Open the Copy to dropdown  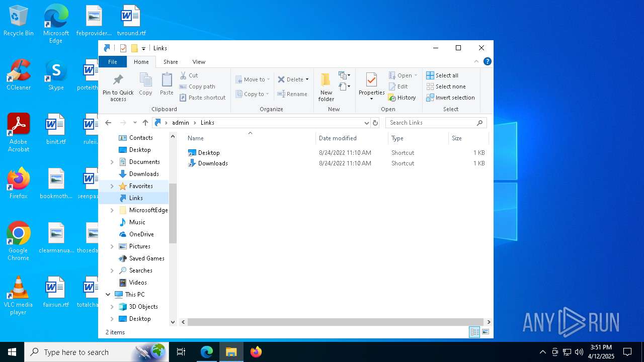tap(252, 94)
